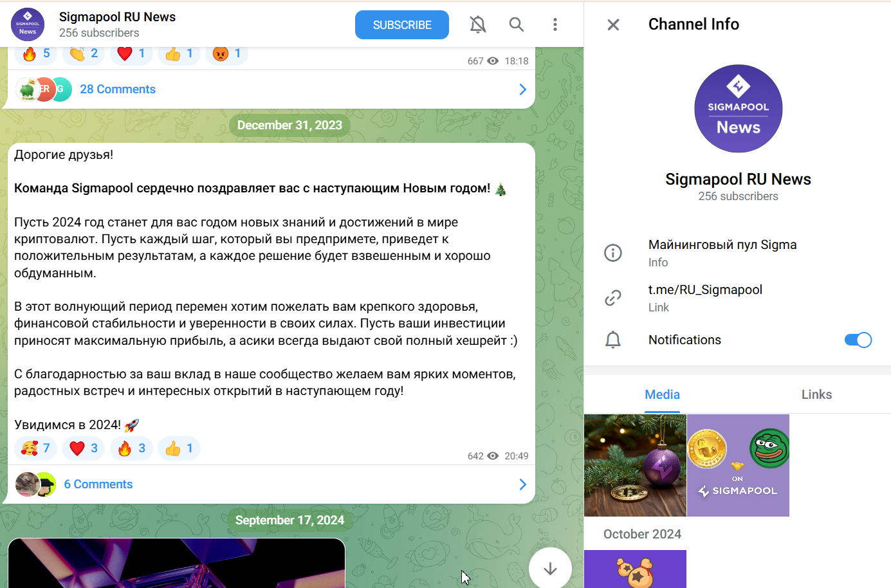Add clapping hands reaction with count 2

pyautogui.click(x=84, y=53)
